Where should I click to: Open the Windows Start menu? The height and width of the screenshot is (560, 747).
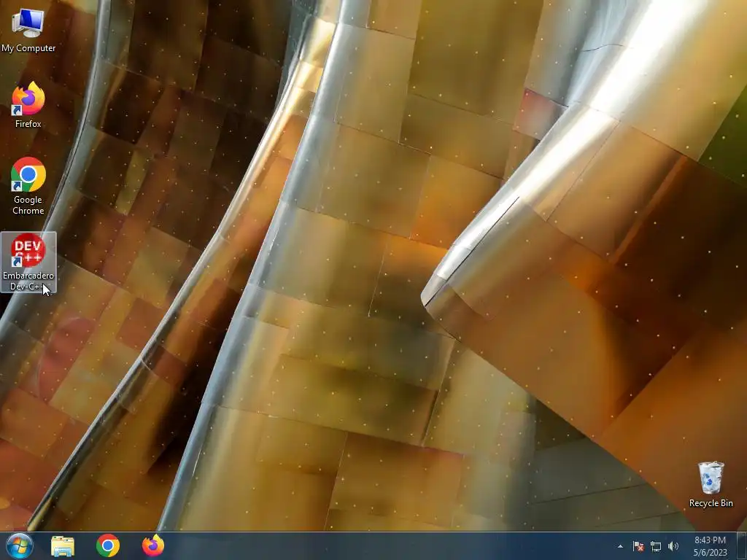click(x=20, y=545)
